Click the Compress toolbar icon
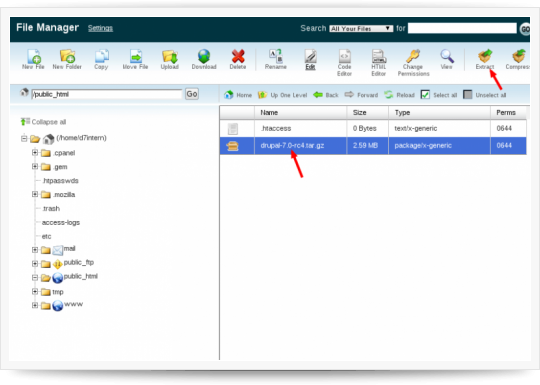540x385 pixels. (519, 56)
